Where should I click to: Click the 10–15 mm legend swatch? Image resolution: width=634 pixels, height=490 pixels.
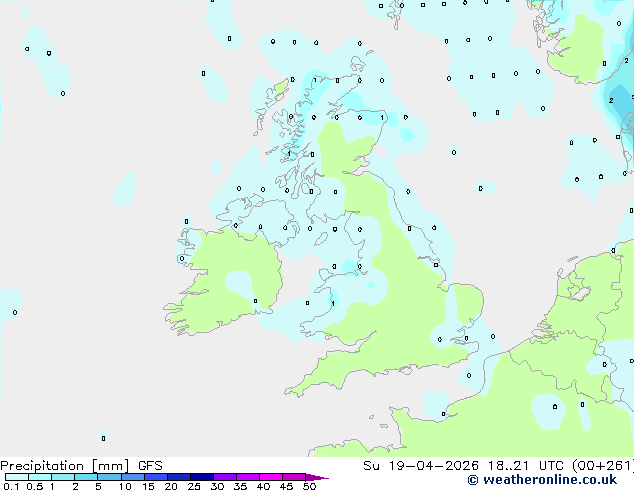point(133,477)
